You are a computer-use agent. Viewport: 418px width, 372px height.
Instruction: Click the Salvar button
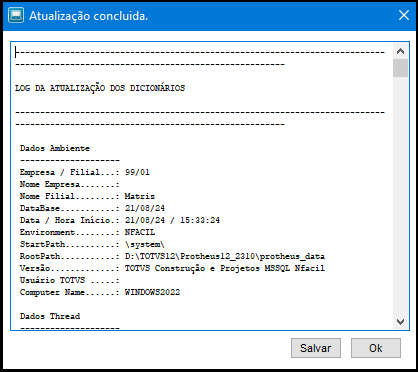(x=316, y=348)
